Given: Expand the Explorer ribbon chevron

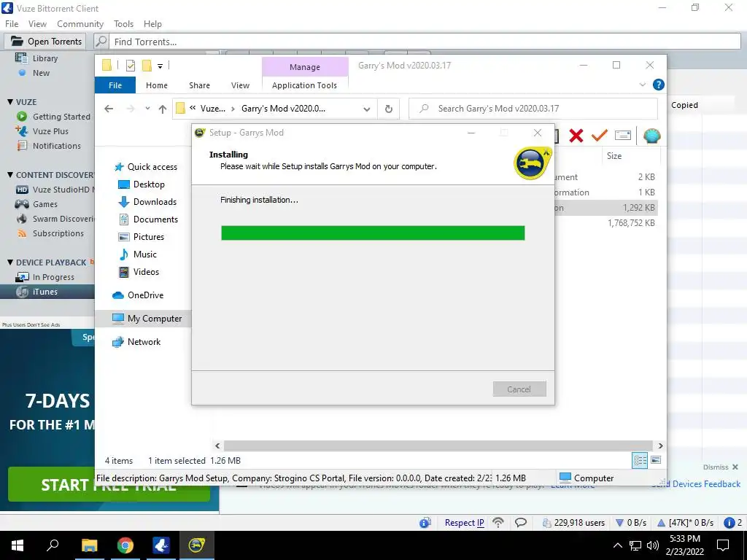Looking at the screenshot, I should tap(642, 85).
